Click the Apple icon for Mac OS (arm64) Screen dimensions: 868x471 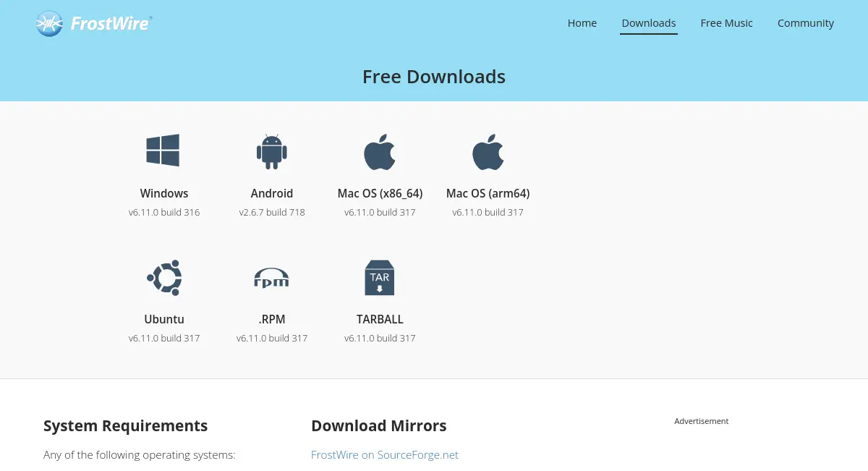[488, 151]
